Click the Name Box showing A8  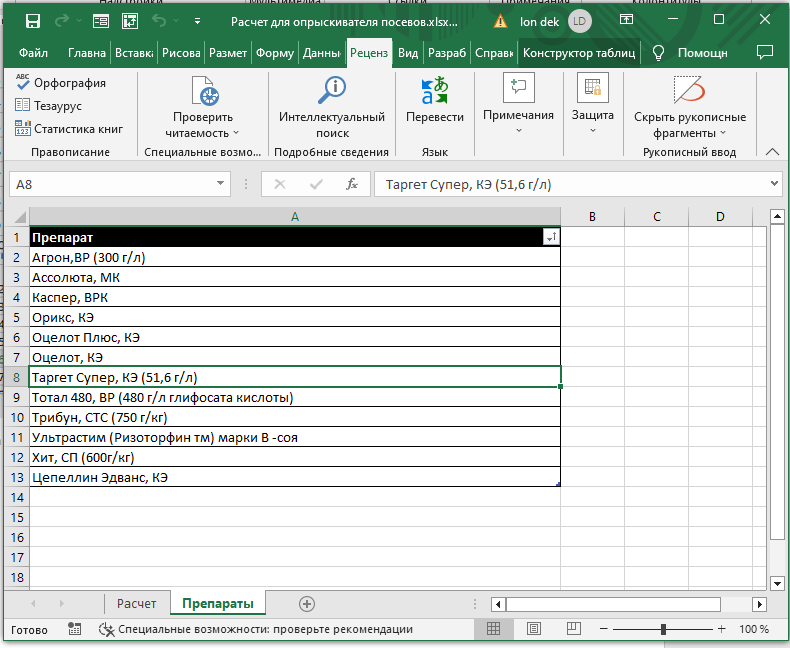(x=112, y=184)
